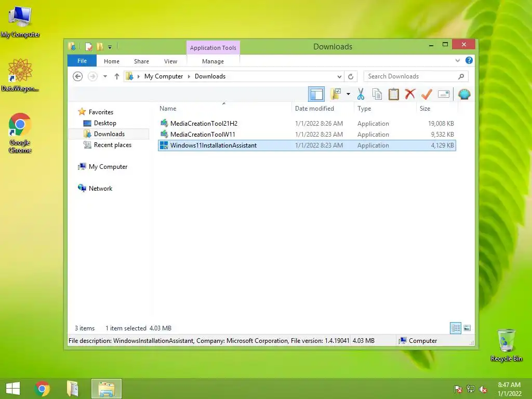Viewport: 532px width, 399px height.
Task: Click the muted volume tray icon
Action: point(483,389)
